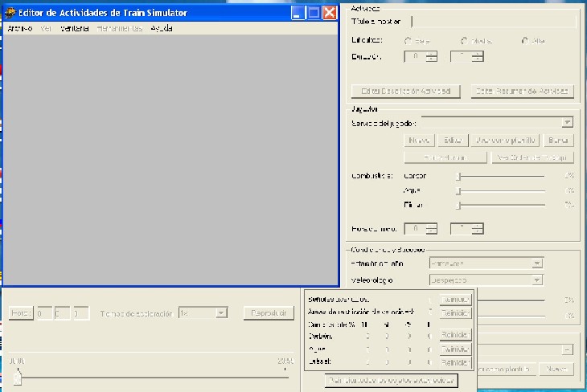Open the Estación del año dropdown
The image size is (587, 392).
click(x=536, y=263)
